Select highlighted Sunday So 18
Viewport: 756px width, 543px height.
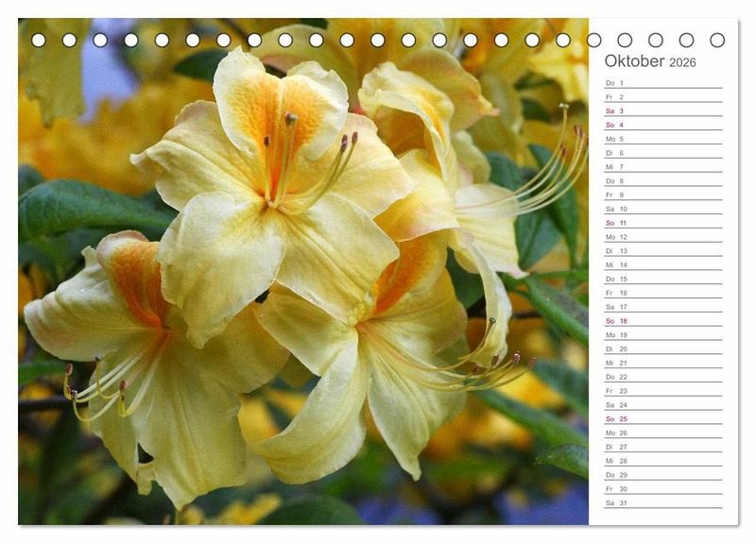[662, 321]
